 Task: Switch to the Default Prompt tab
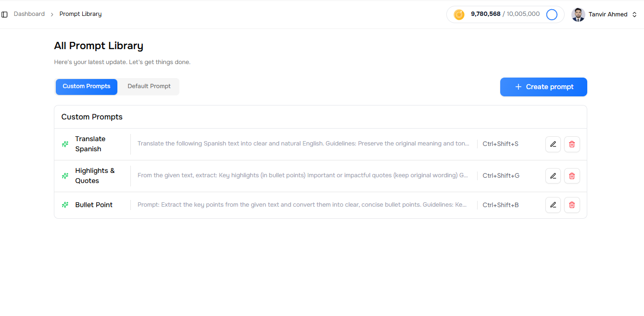click(x=149, y=87)
